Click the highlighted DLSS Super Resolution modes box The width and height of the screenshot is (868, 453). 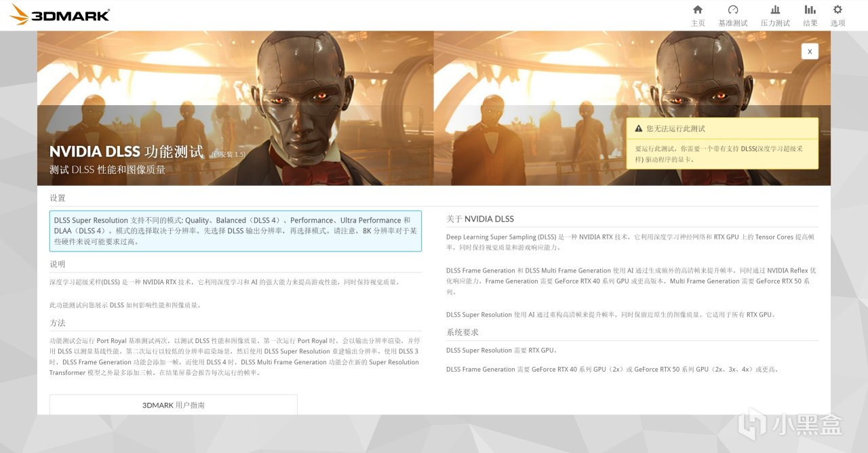point(235,231)
